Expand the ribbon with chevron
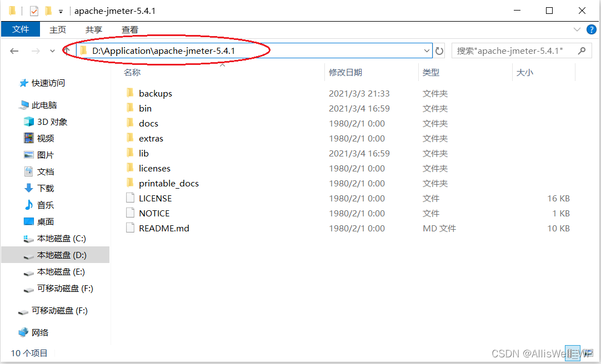The height and width of the screenshot is (364, 601). [577, 29]
